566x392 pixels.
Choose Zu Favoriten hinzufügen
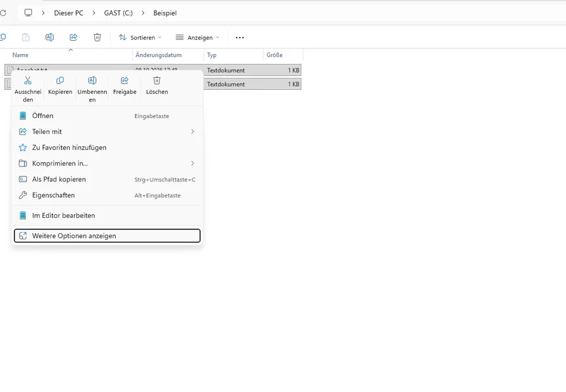(107, 148)
